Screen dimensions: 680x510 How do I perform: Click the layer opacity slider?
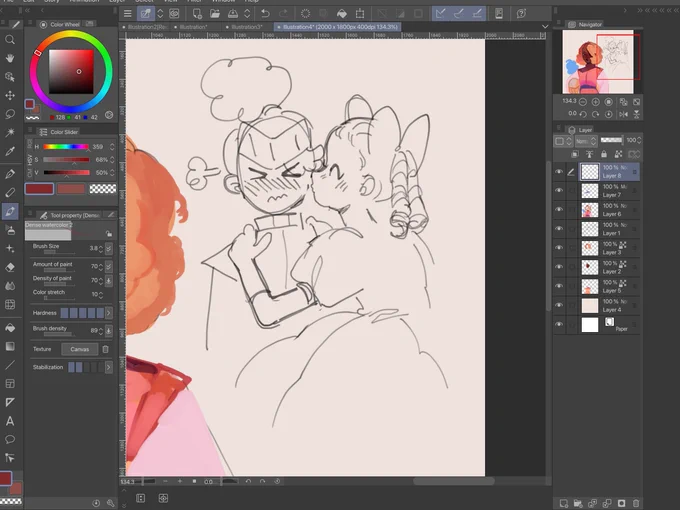point(611,140)
